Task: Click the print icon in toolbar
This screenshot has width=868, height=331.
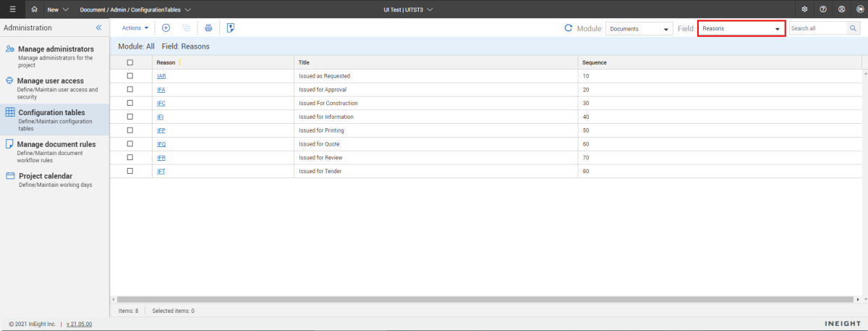Action: 208,28
